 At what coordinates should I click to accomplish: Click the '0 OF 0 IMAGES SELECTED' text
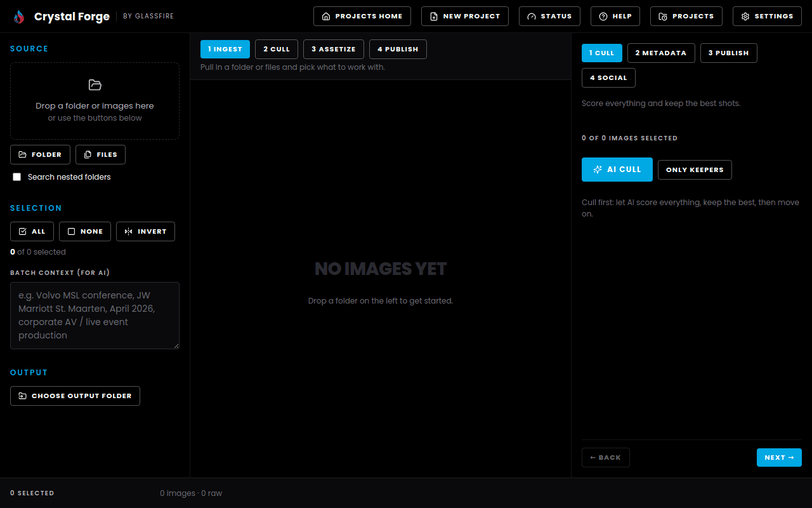click(629, 138)
